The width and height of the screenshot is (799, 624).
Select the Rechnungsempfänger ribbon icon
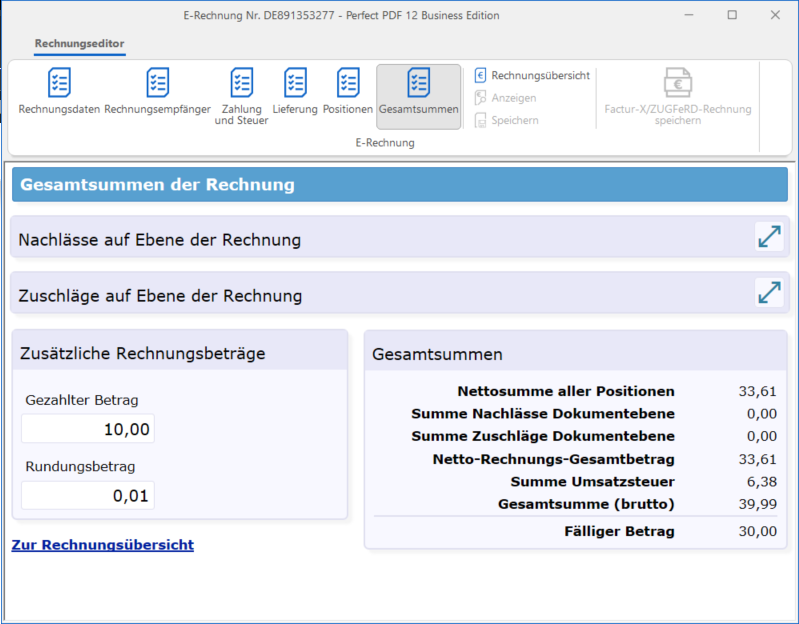click(157, 84)
